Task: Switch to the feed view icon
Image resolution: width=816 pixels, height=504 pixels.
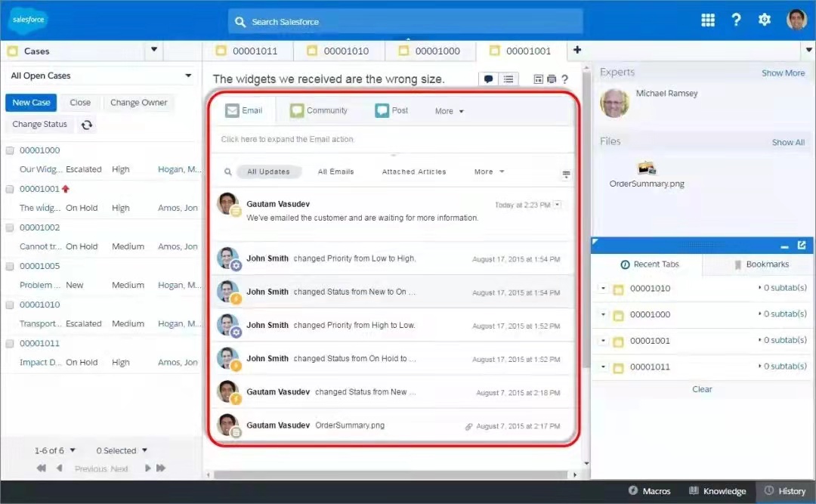Action: pos(488,79)
